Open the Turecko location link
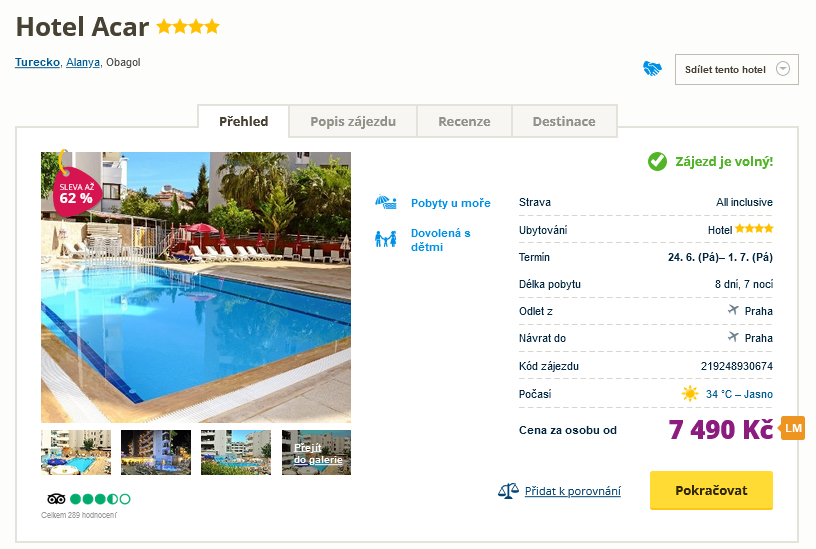Image resolution: width=816 pixels, height=549 pixels. (x=37, y=62)
